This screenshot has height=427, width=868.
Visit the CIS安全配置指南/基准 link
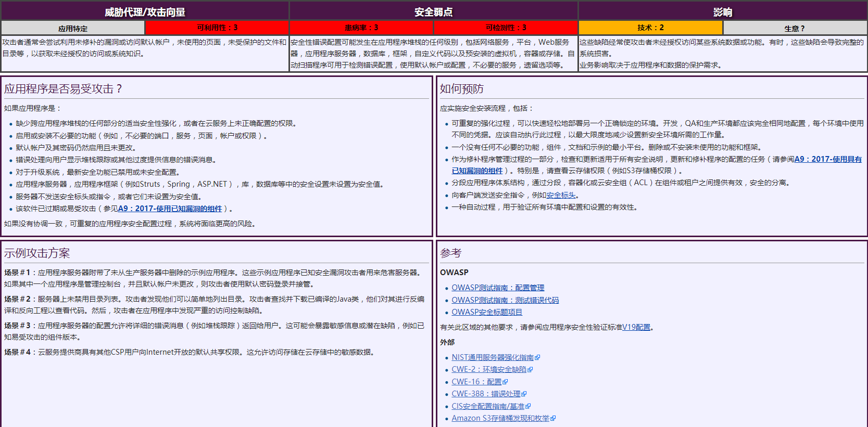click(488, 406)
